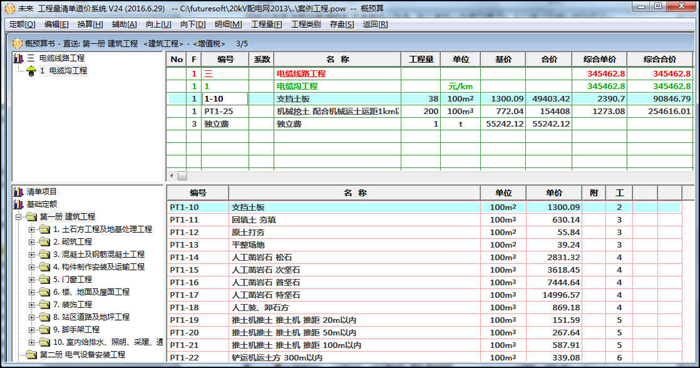This screenshot has width=700, height=368.
Task: Open the 工程量[F] menu
Action: tap(266, 24)
